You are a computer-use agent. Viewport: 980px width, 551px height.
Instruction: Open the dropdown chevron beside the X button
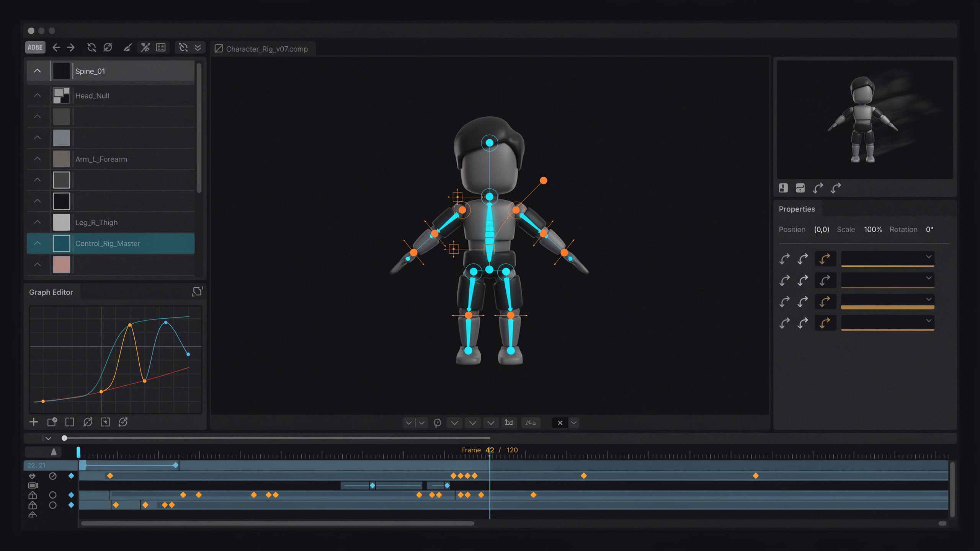[x=574, y=423]
